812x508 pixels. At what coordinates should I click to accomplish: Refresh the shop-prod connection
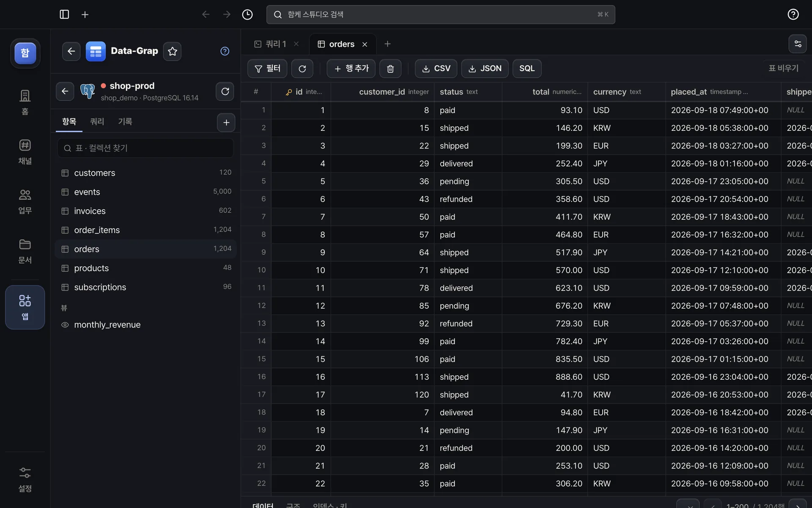coord(225,91)
